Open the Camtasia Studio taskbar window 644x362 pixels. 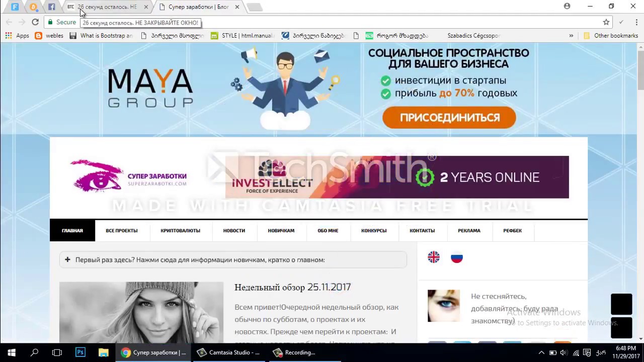(229, 352)
